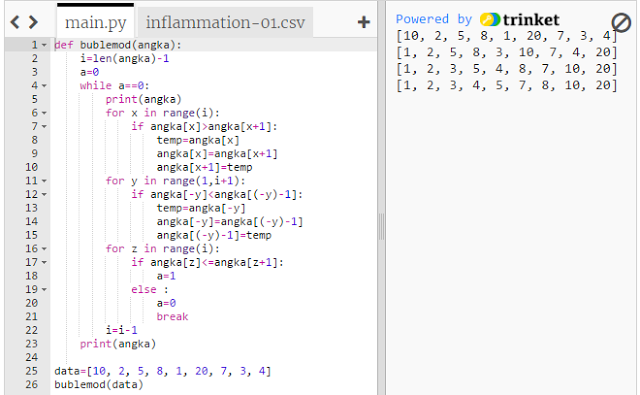Click the stop/no-entry icon in output pane

621,22
